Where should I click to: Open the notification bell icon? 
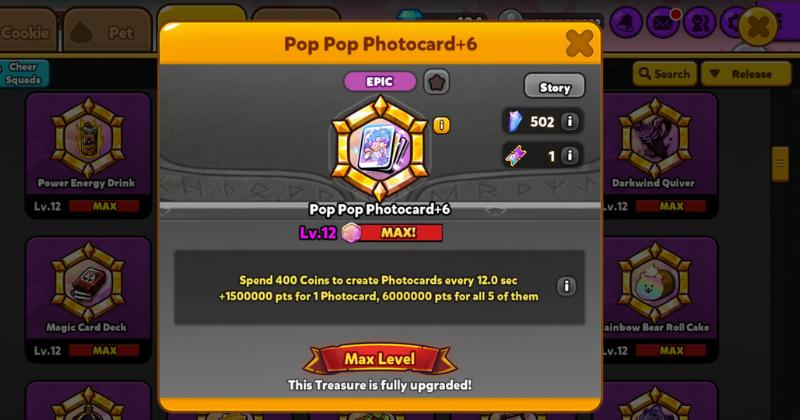point(626,23)
